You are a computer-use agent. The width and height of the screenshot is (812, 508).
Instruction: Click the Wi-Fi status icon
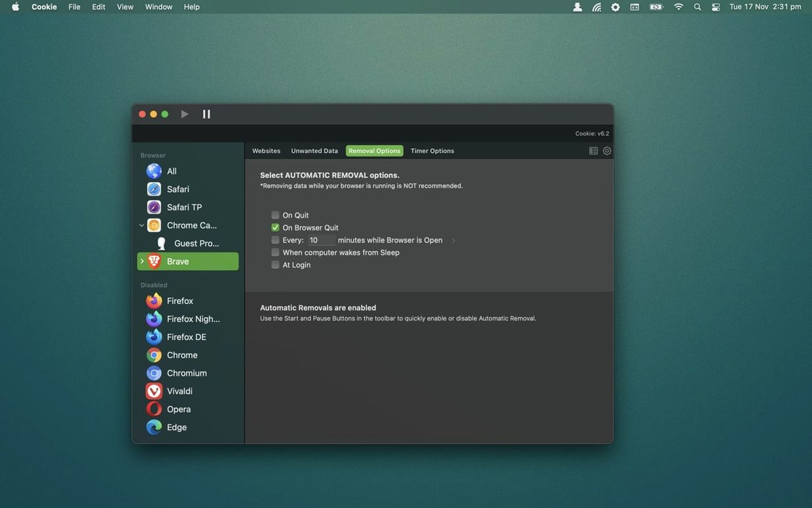coord(678,7)
